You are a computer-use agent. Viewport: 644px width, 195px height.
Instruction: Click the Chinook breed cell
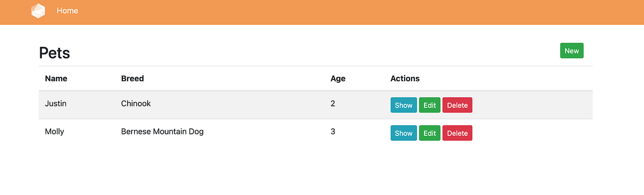tap(136, 104)
